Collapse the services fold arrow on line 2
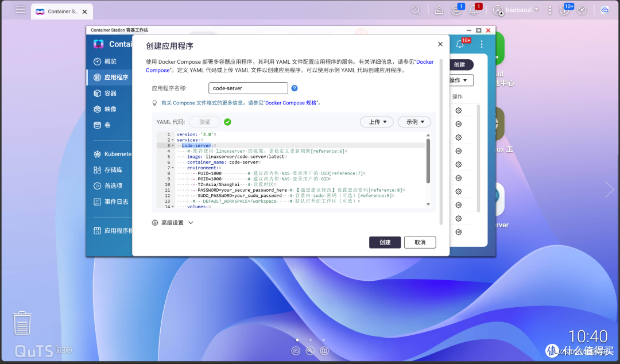 173,140
